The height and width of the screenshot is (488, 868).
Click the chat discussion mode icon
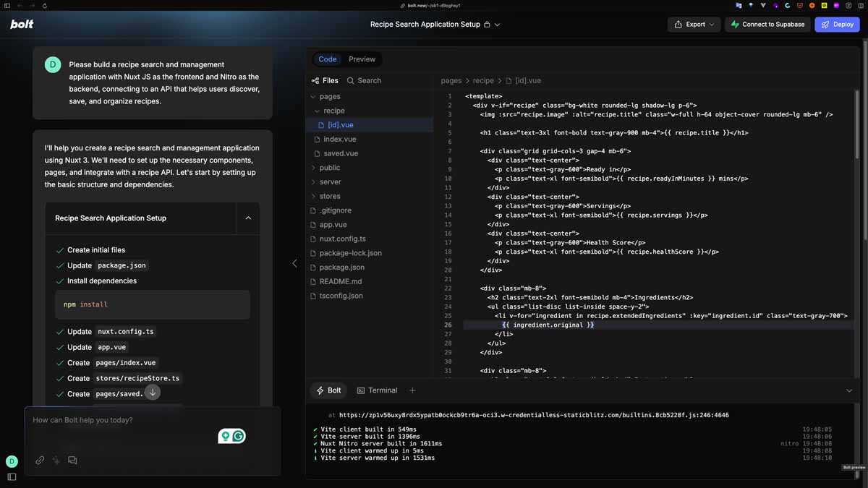click(72, 461)
